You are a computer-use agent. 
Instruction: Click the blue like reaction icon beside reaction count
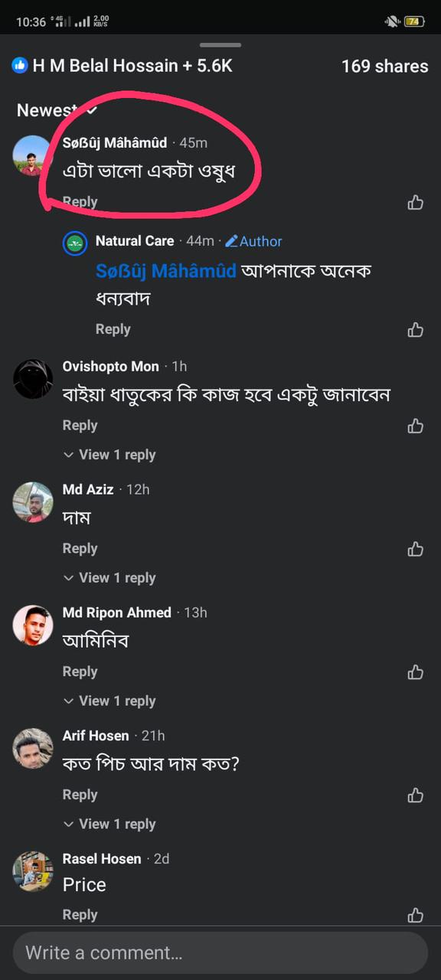coord(20,65)
